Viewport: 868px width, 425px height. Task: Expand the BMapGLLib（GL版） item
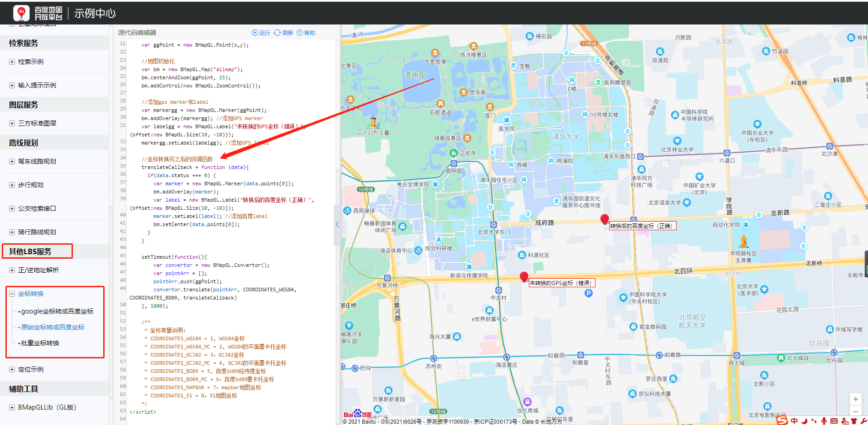pos(12,408)
